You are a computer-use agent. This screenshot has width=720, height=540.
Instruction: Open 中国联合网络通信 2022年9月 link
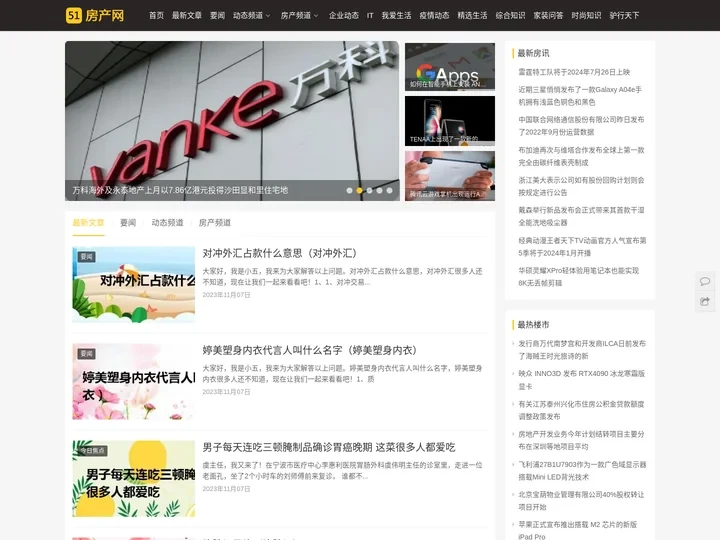(x=581, y=126)
